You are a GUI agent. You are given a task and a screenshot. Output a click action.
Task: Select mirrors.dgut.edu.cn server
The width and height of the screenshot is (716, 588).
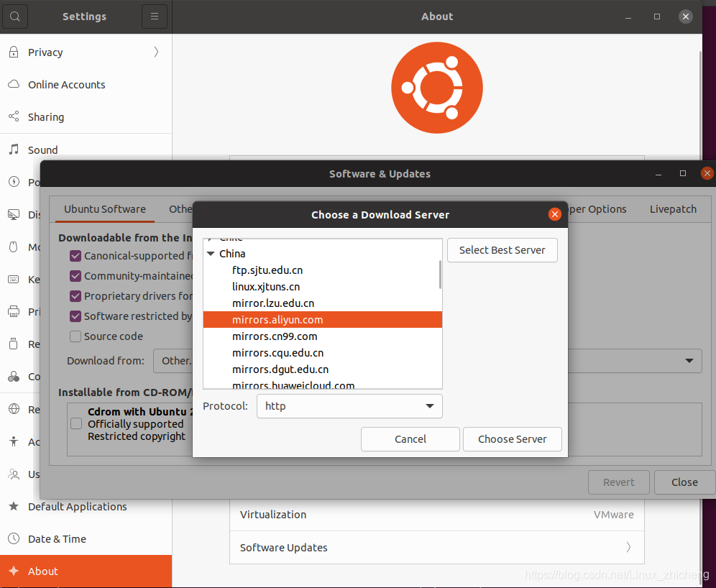(x=322, y=369)
